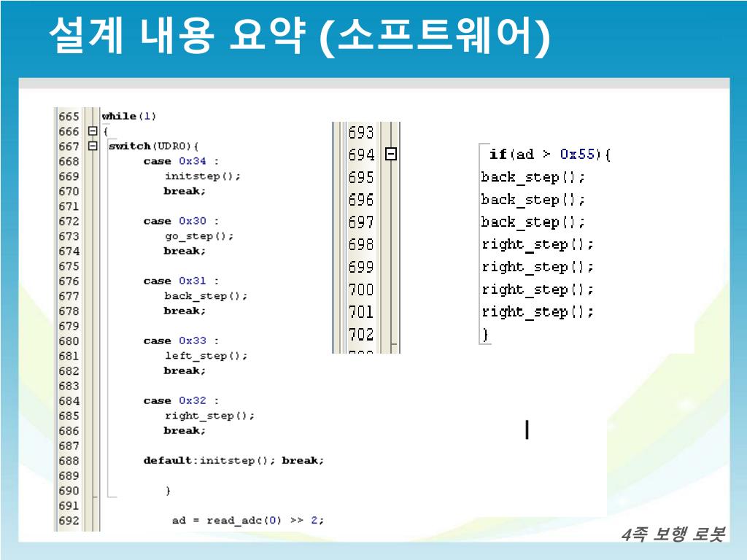The height and width of the screenshot is (560, 747).
Task: Click 'back_step();' on line 677
Action: 206,296
